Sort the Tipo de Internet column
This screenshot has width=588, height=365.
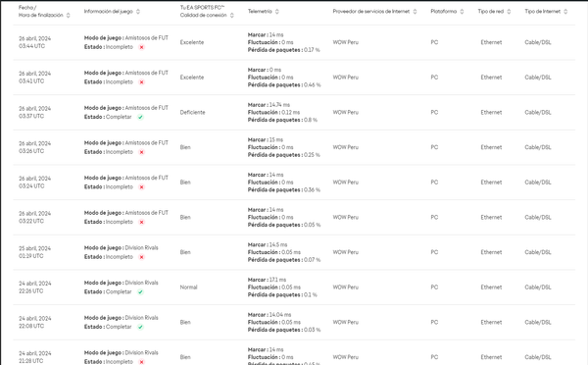[565, 12]
